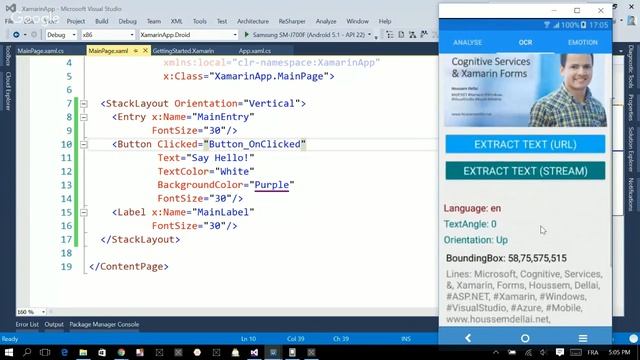This screenshot has width=640, height=360.
Task: Open File Explorer from taskbar
Action: coord(83,352)
